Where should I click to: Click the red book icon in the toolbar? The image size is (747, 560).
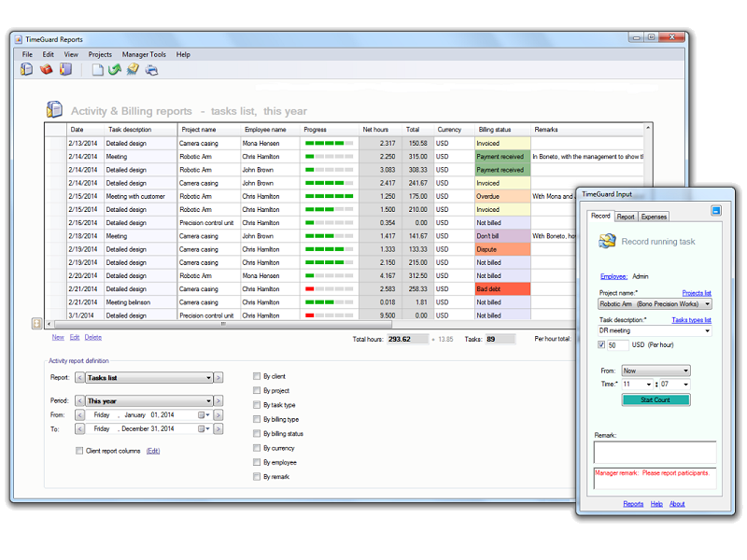(46, 69)
